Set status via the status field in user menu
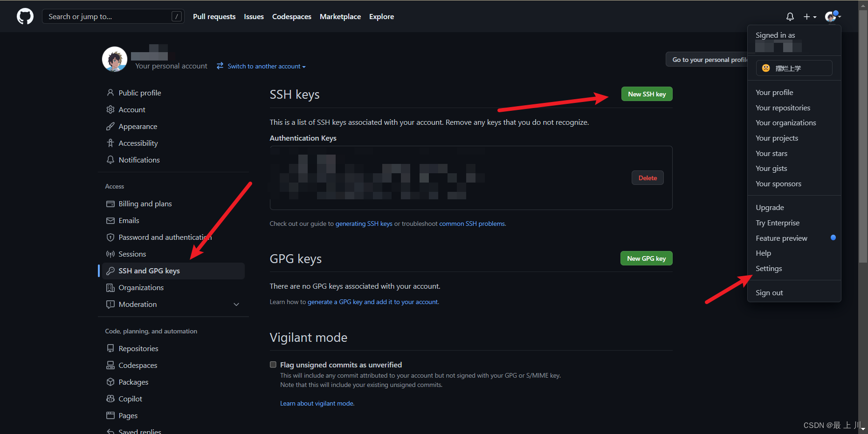Screen dimensions: 868x434 click(x=794, y=68)
